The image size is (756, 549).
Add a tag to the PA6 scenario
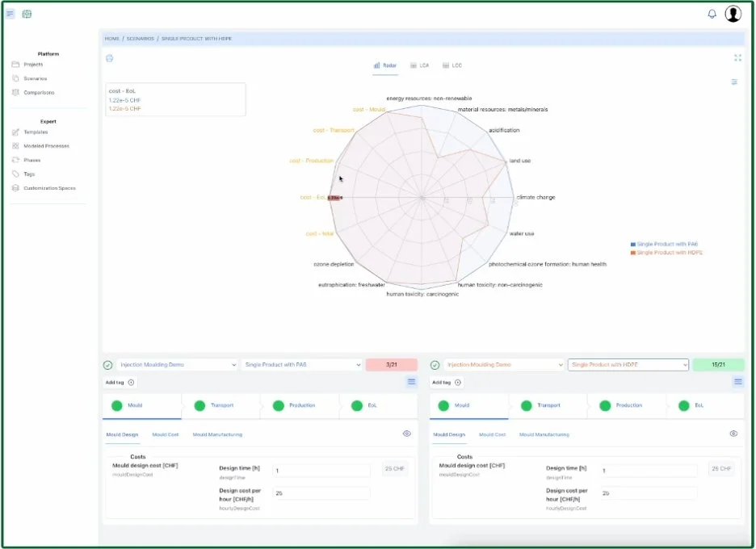click(120, 382)
